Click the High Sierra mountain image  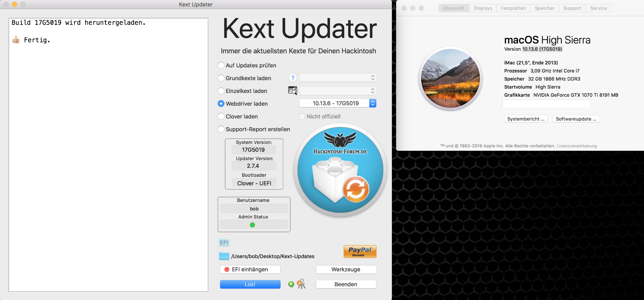(450, 79)
